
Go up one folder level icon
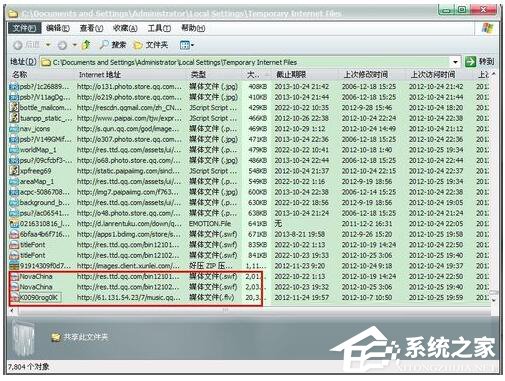[x=86, y=45]
